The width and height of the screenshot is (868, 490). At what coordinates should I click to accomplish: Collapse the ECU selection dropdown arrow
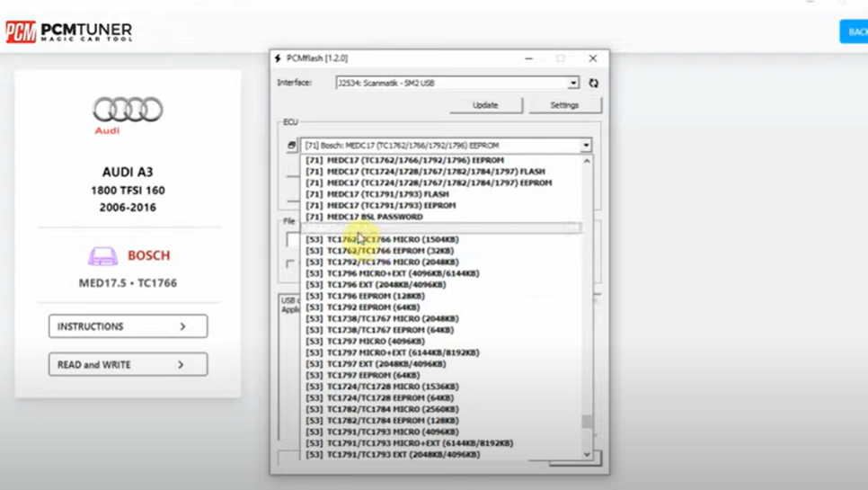[x=586, y=145]
